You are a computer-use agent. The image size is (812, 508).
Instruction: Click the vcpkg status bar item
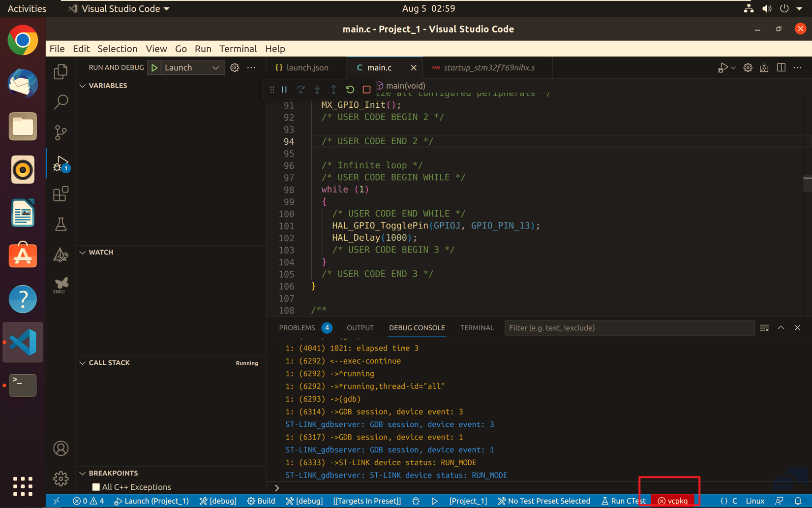(673, 501)
